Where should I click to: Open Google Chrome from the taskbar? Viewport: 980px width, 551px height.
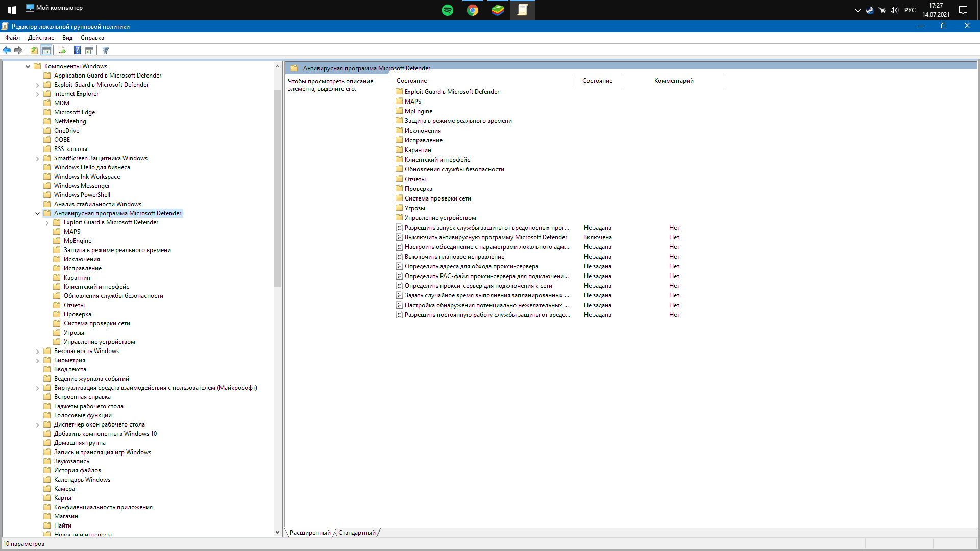pos(473,10)
